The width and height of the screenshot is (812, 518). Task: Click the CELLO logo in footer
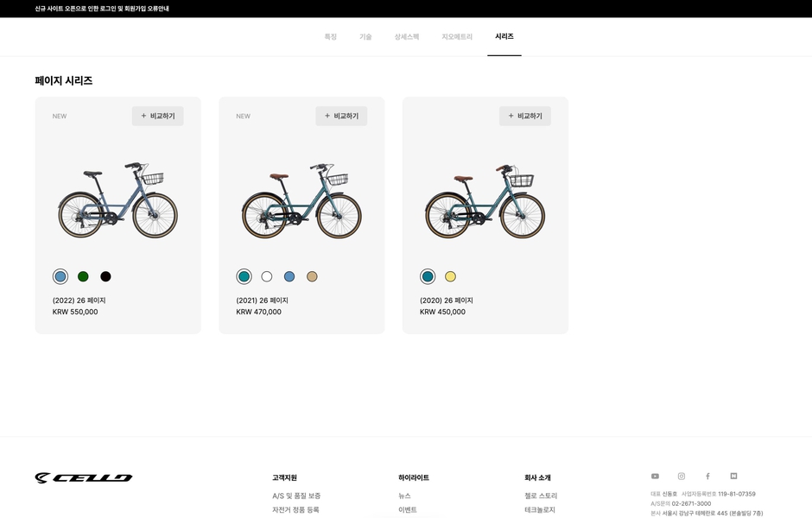[x=84, y=477]
